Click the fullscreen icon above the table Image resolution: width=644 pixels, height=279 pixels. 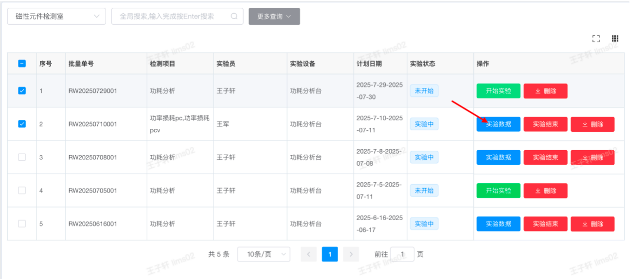click(x=596, y=39)
